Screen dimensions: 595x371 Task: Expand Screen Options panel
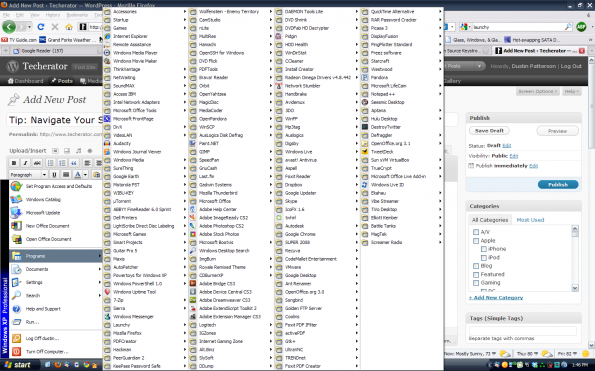pos(538,91)
